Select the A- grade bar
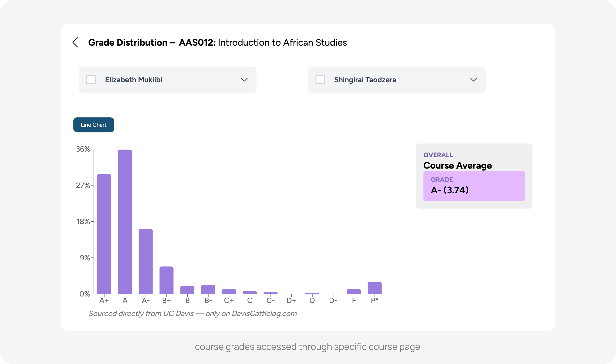Viewport: 616px width, 364px height. (x=146, y=261)
